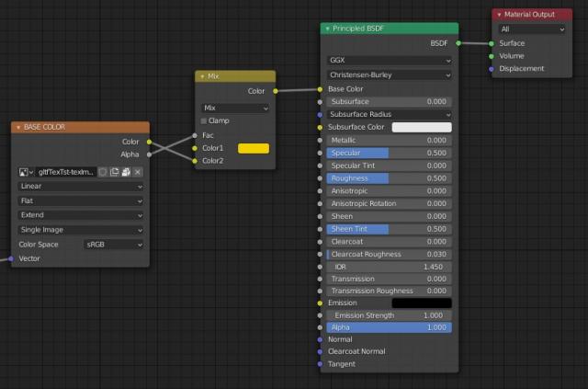Click the Metallic value field
The width and height of the screenshot is (588, 389).
(x=390, y=141)
